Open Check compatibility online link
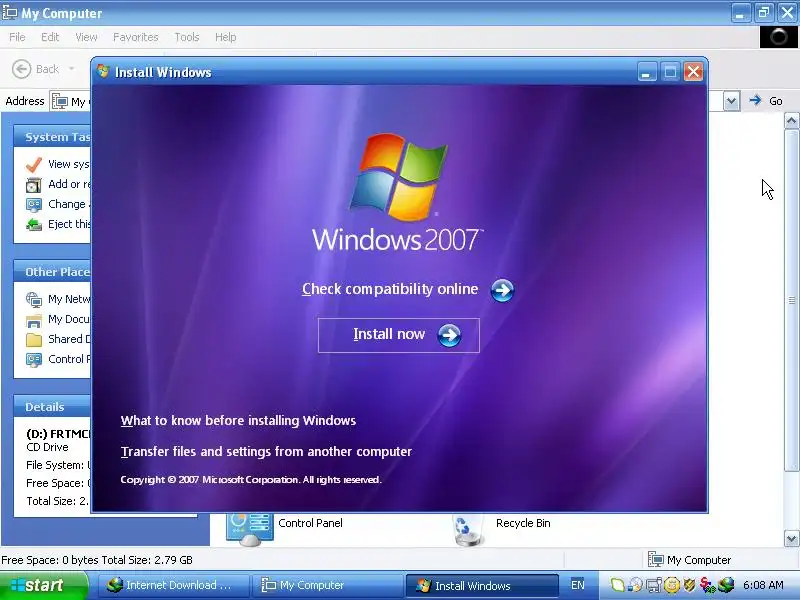Image resolution: width=800 pixels, height=600 pixels. 390,289
